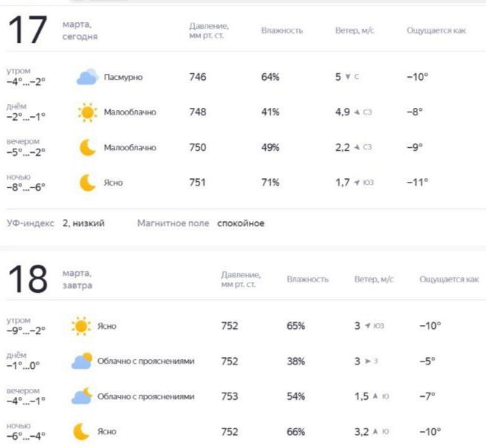The width and height of the screenshot is (486, 448).
Task: Click the cloud-and-moon icon for March 18 evening
Action: point(81,396)
